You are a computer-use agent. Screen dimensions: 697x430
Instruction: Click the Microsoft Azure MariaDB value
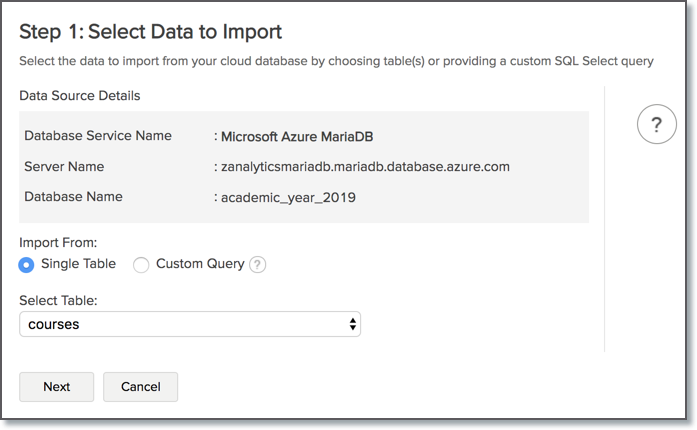pos(297,136)
